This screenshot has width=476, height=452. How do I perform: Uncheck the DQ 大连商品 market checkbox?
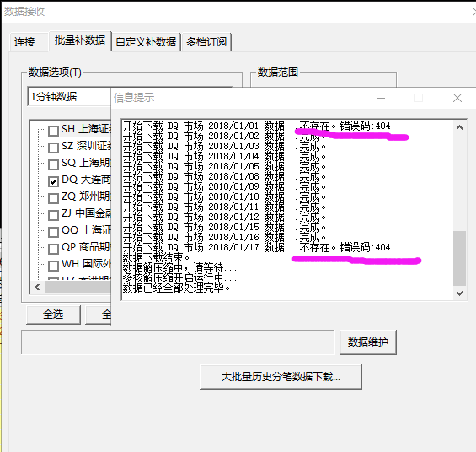click(x=53, y=181)
